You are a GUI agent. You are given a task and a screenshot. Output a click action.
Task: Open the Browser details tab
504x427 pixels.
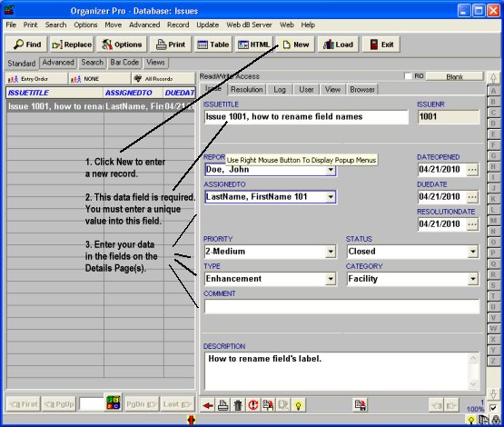coord(362,89)
